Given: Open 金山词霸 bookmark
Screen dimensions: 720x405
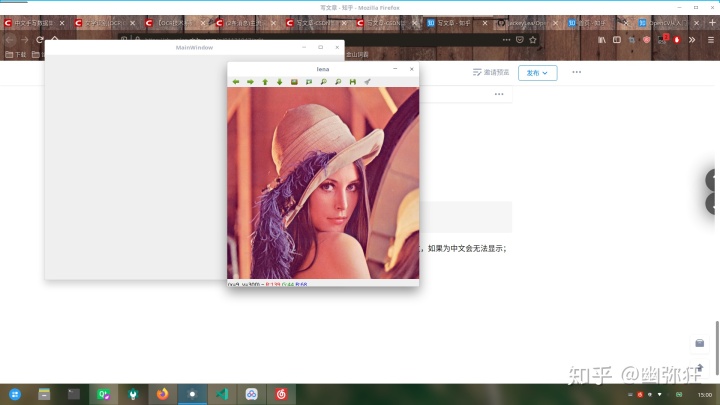Looking at the screenshot, I should (x=357, y=55).
